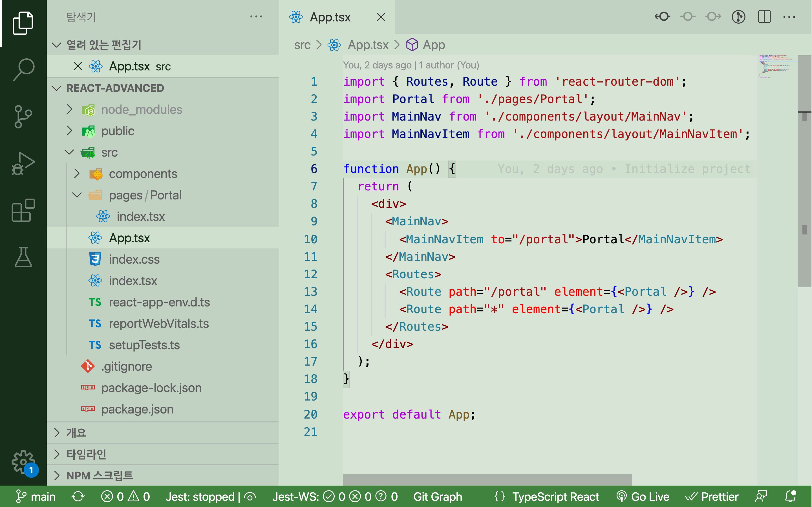Toggle the Jest run mode in status bar
Screen dimensions: 812x507
click(250, 497)
